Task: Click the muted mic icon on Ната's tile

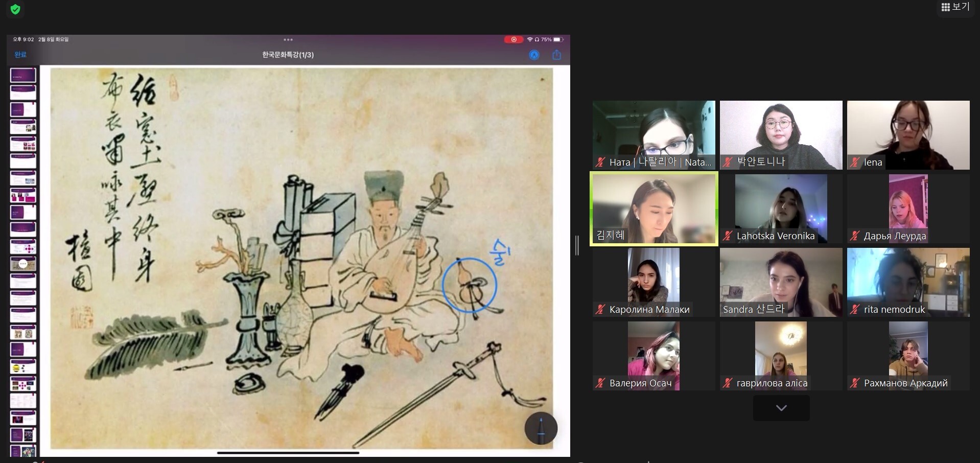Action: pyautogui.click(x=600, y=163)
